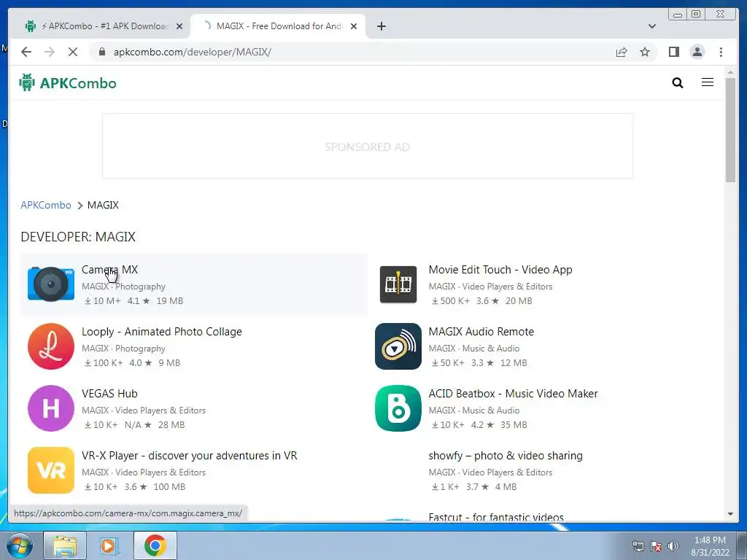Click the volume speaker tray icon
The height and width of the screenshot is (560, 747).
pos(673,546)
